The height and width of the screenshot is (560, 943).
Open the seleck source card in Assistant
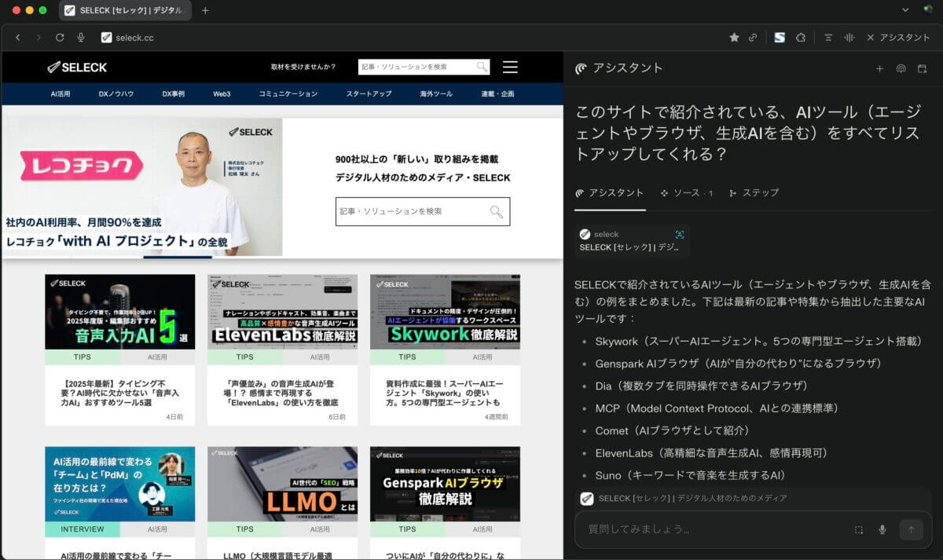point(632,240)
